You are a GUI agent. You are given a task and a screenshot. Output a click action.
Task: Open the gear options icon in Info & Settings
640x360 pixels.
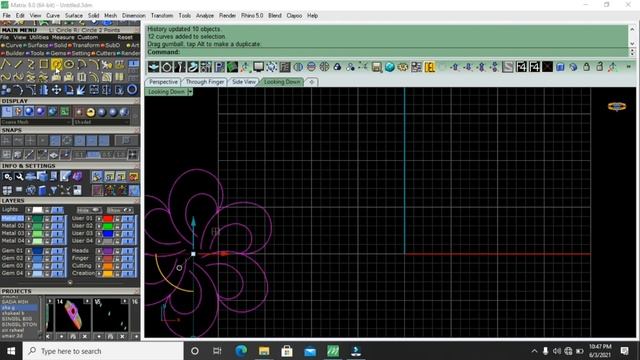pyautogui.click(x=7, y=176)
